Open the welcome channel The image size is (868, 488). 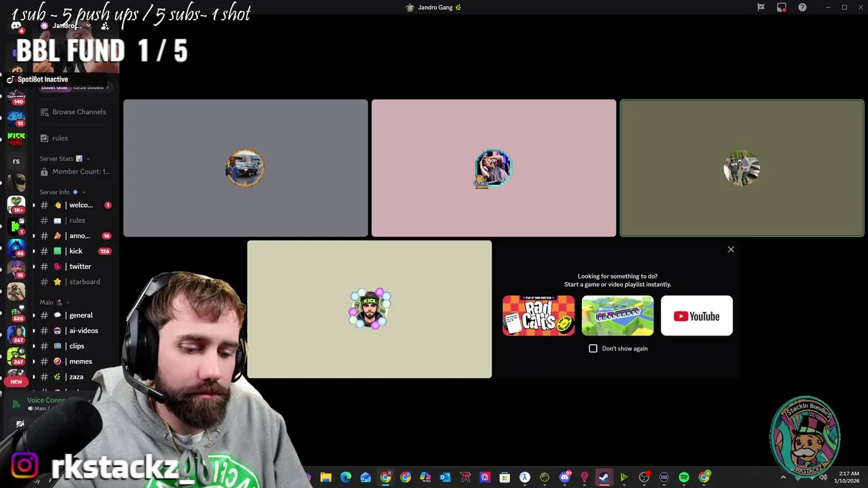pyautogui.click(x=75, y=205)
